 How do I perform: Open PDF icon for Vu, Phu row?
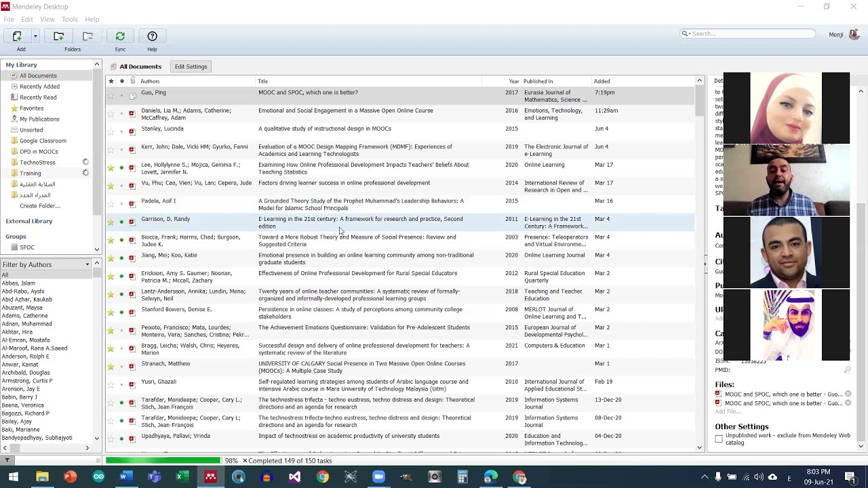point(132,186)
